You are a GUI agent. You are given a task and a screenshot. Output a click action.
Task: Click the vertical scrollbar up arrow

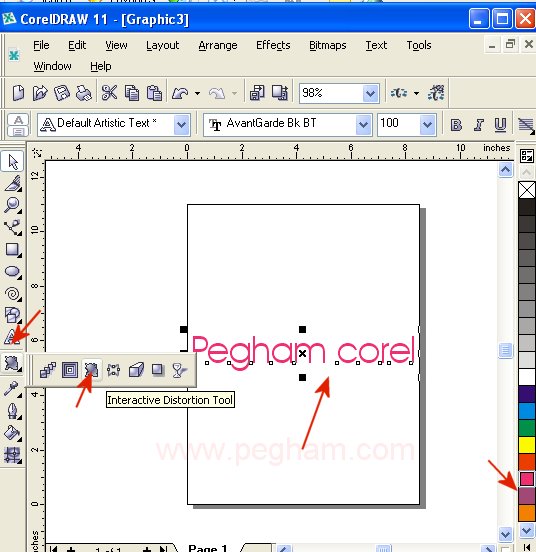505,170
